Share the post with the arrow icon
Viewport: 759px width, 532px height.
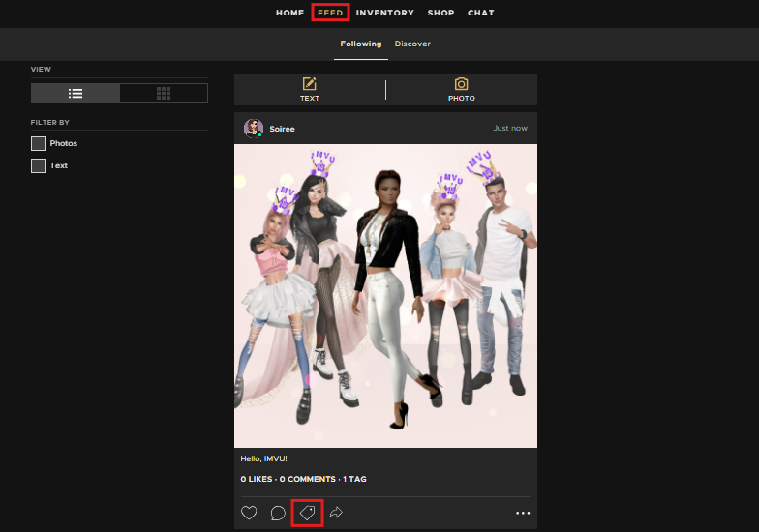point(336,513)
